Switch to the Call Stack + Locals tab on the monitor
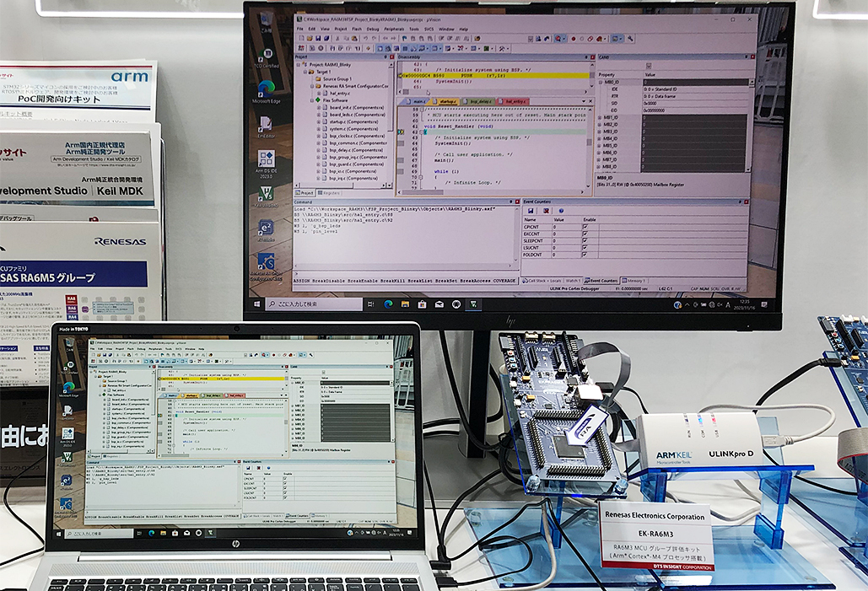868x591 pixels. (542, 281)
